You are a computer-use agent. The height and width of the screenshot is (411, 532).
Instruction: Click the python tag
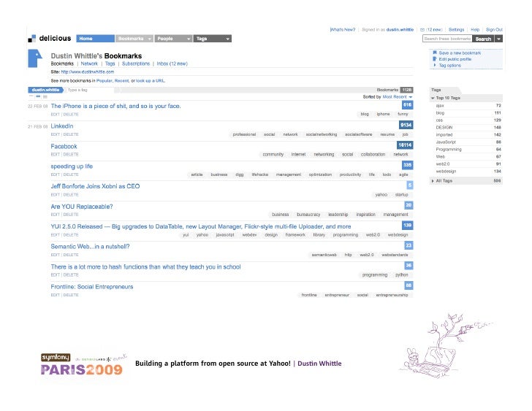402,274
